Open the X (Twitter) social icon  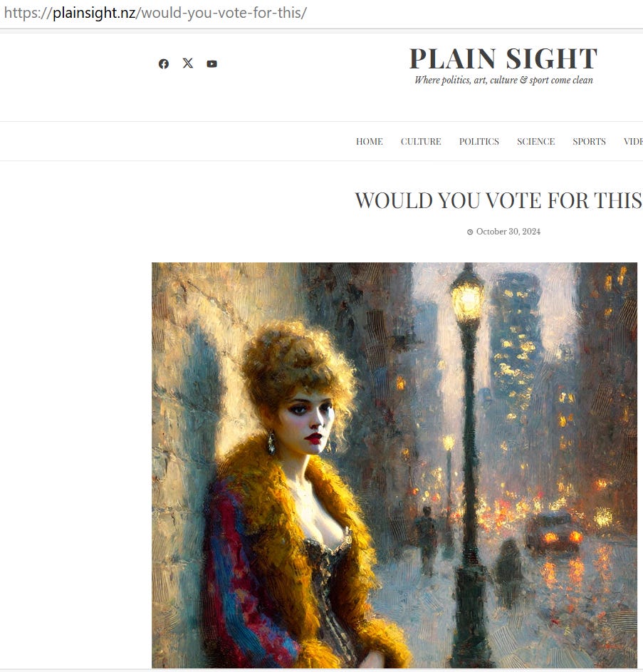(x=188, y=63)
